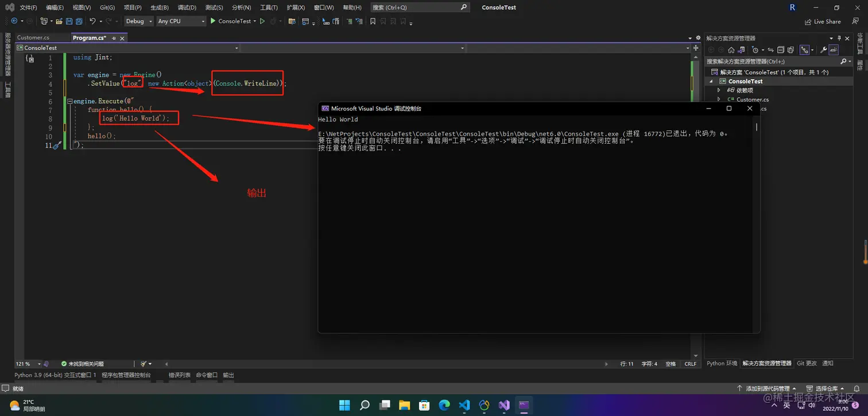Pin the Program.cs editor tab

[x=114, y=37]
